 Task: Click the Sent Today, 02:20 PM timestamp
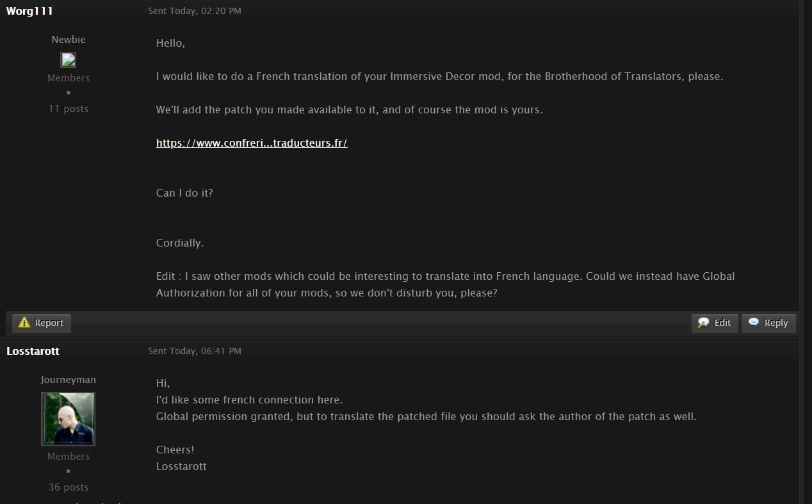click(195, 11)
